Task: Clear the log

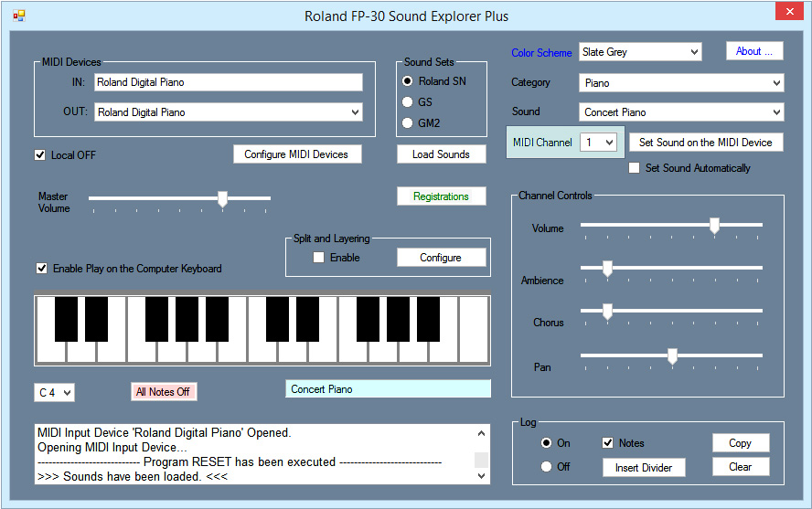Action: point(741,467)
